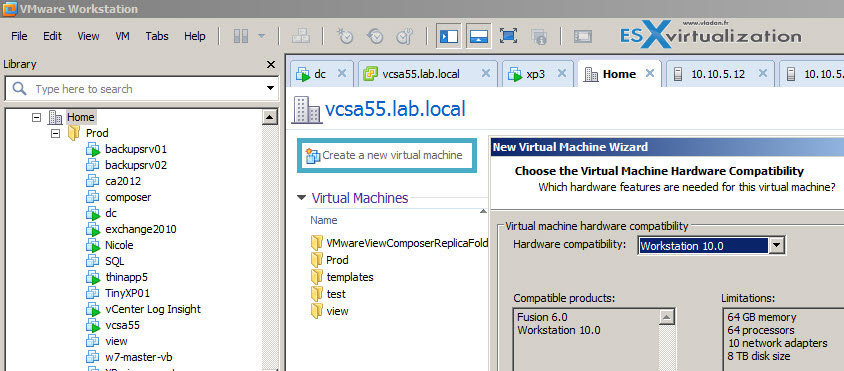Screen dimensions: 844x371
Task: Select TinyXP01 VM in library
Action: [128, 293]
